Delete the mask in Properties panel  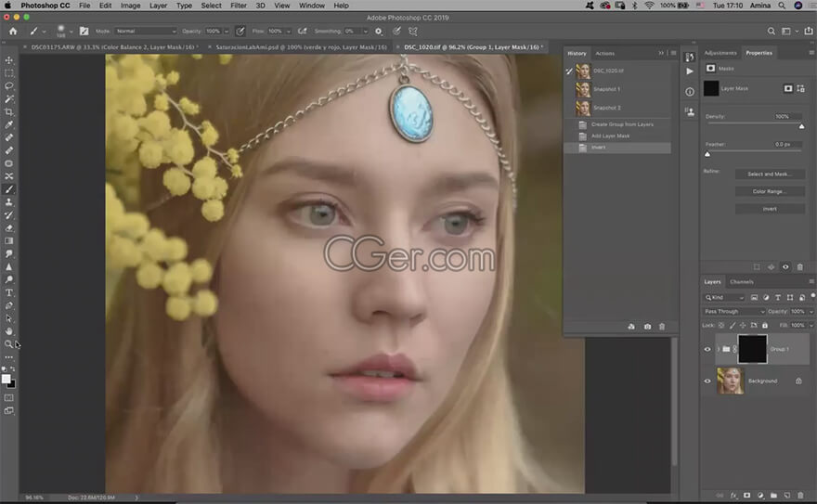800,267
